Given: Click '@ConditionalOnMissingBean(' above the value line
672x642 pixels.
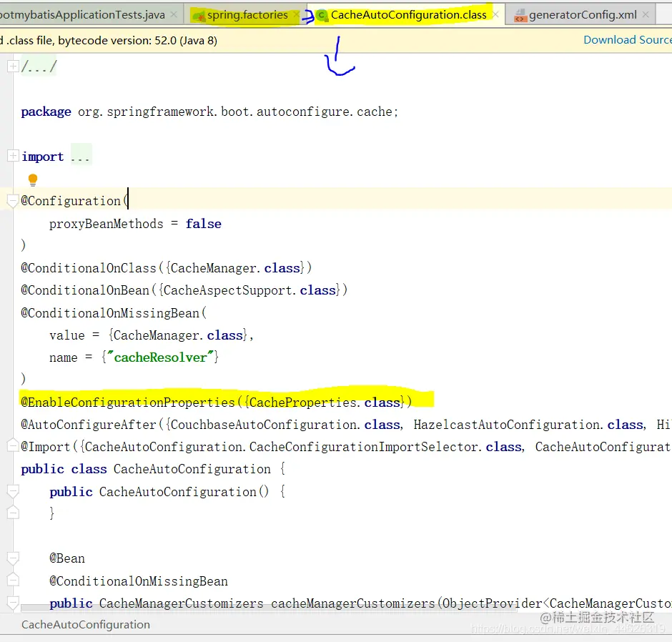Looking at the screenshot, I should pos(114,313).
